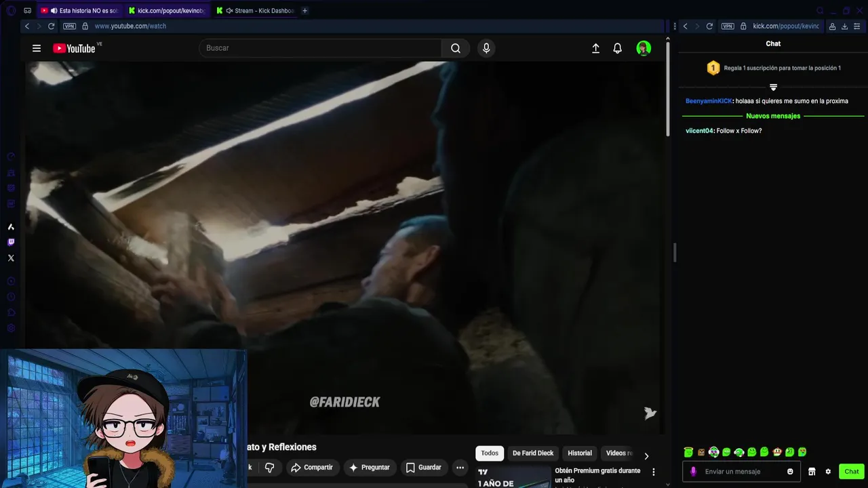Open the YouTube guide hamburger menu

pyautogui.click(x=37, y=48)
